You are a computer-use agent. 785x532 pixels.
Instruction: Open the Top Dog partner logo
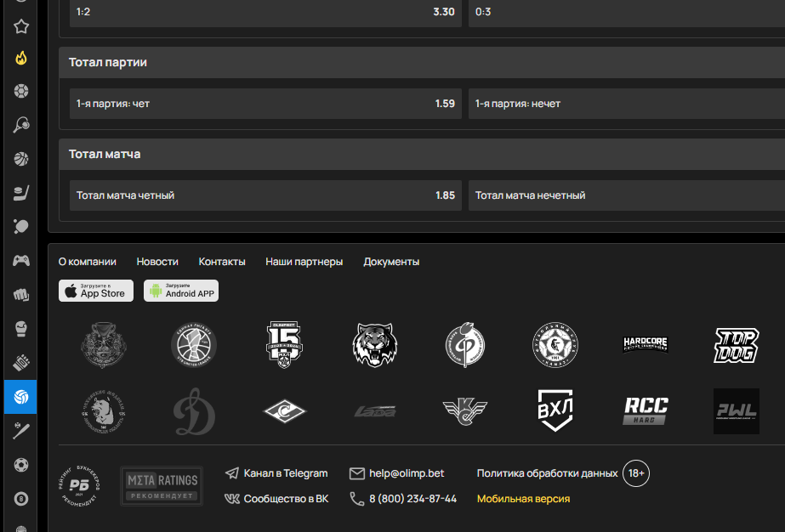click(736, 345)
